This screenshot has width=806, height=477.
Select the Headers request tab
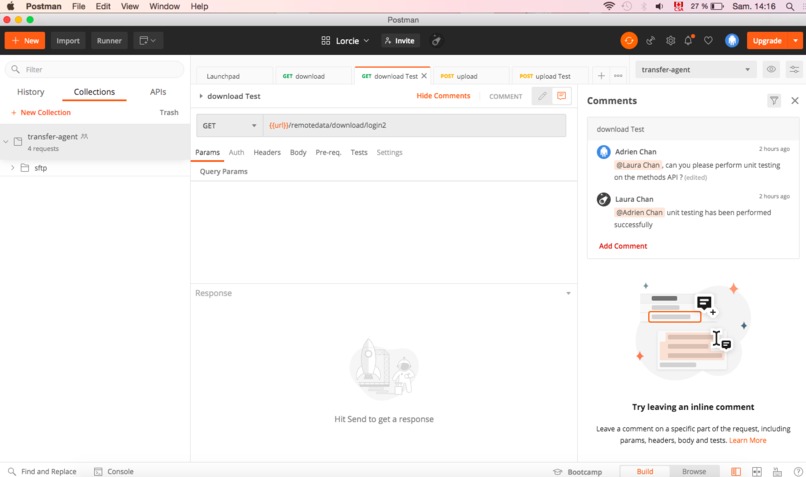pos(267,152)
